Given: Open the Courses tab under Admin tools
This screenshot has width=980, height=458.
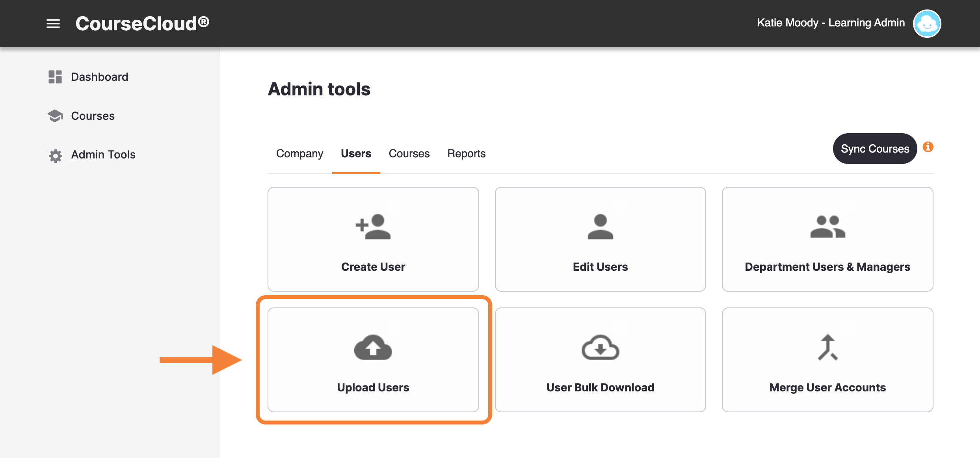Looking at the screenshot, I should (x=409, y=154).
